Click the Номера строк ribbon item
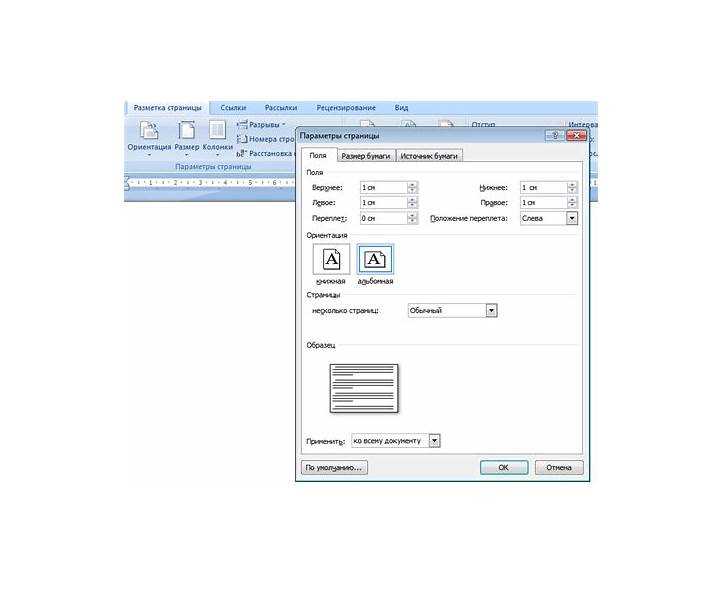This screenshot has height=591, width=723. (x=266, y=139)
